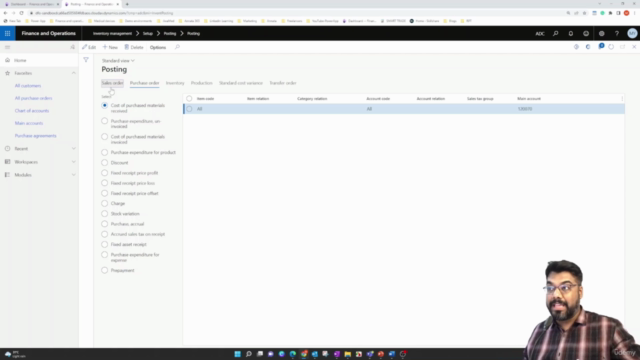
Task: Select Purchase expenditure, un-invoiced option
Action: point(104,121)
